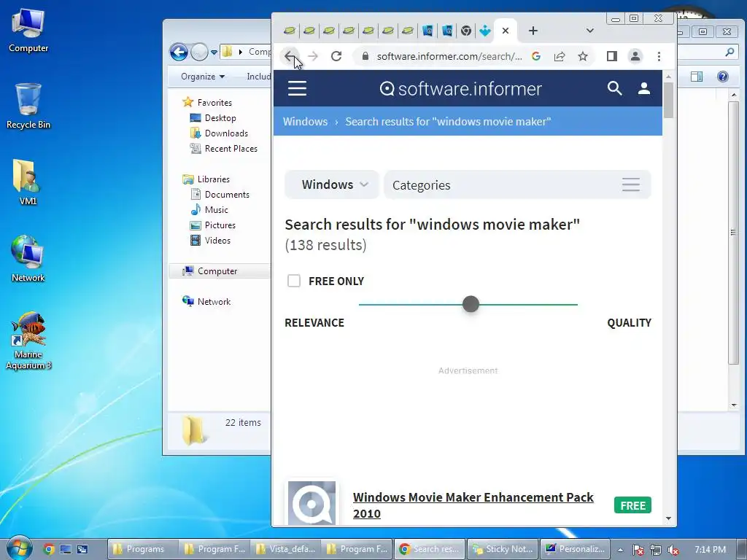
Task: Click the software.informer logo
Action: point(461,88)
